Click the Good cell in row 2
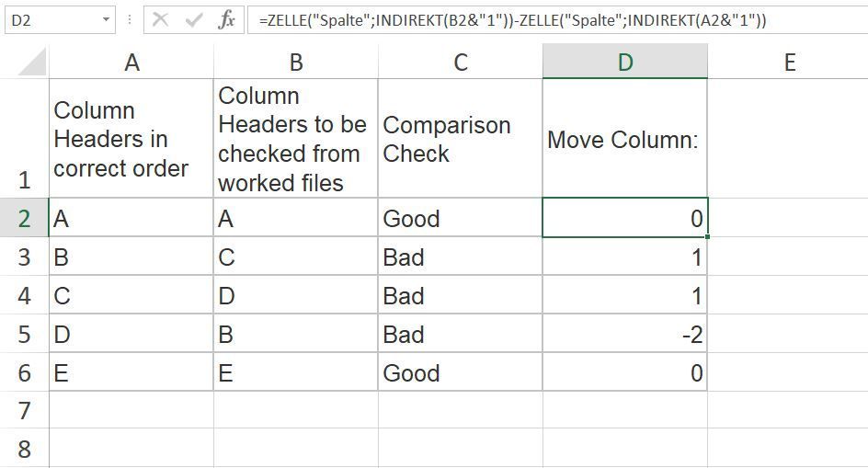This screenshot has height=468, width=868. point(461,219)
